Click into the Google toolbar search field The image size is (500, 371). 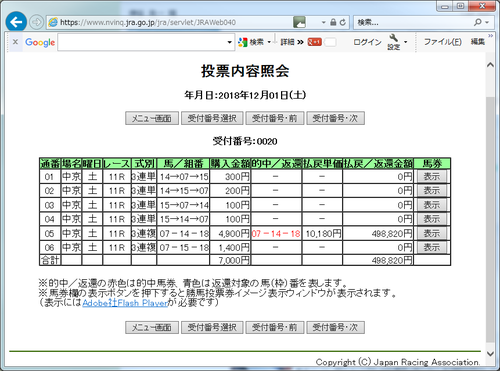(x=142, y=42)
